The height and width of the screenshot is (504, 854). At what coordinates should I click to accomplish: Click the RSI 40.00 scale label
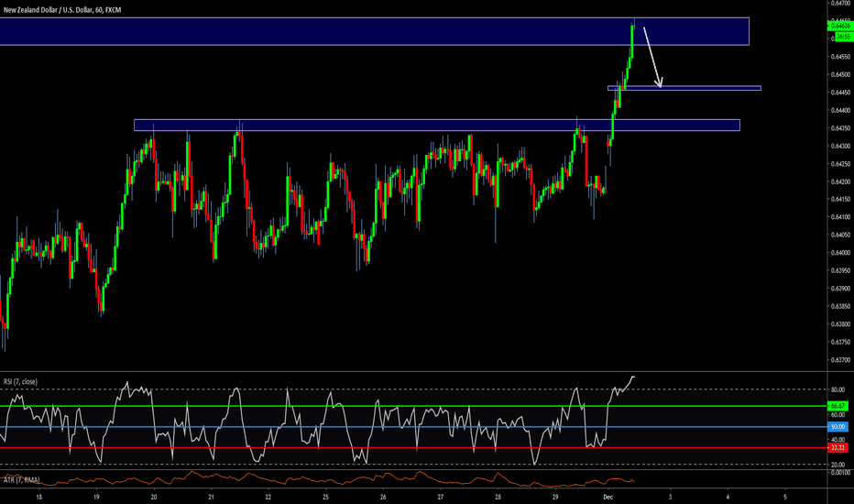point(838,439)
